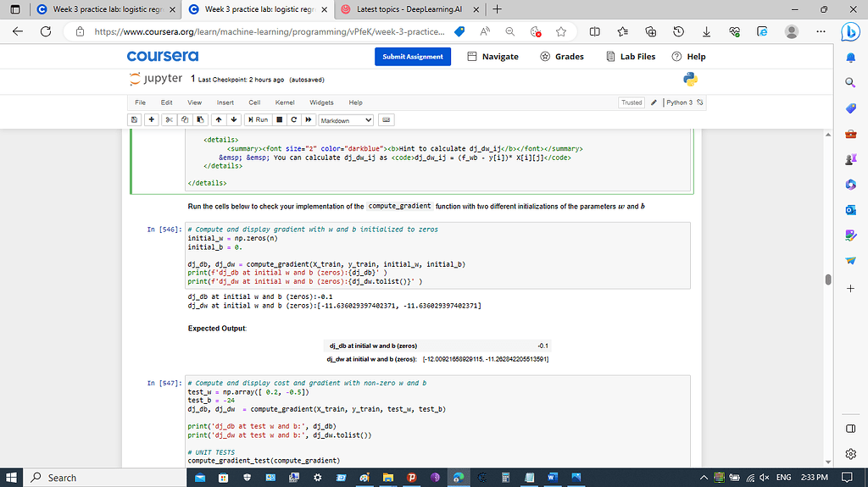Toggle the Trusted notebook indicator

click(632, 102)
